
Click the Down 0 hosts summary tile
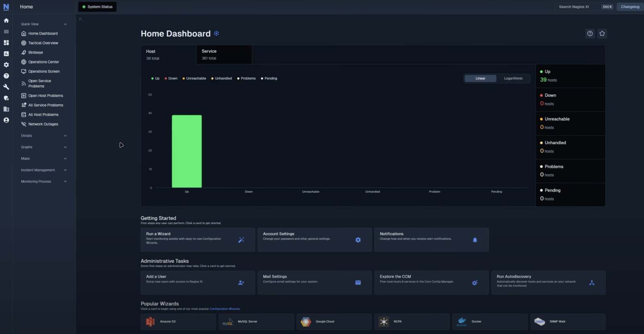click(x=571, y=100)
